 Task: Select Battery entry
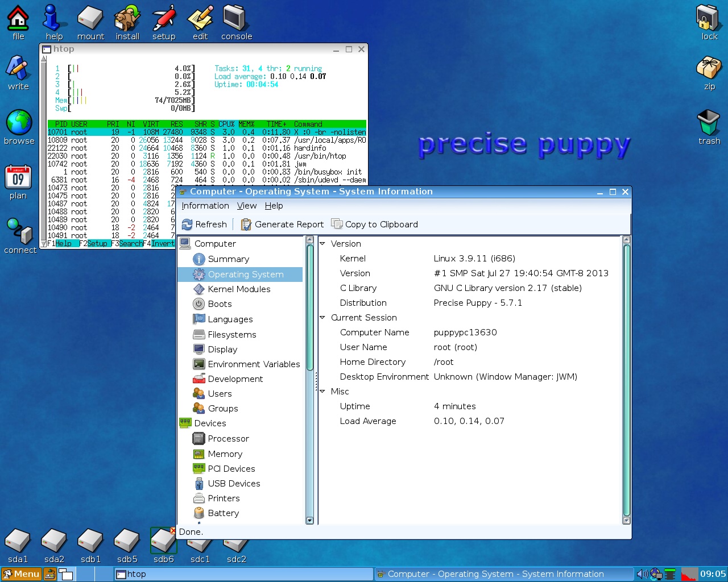[x=223, y=513]
